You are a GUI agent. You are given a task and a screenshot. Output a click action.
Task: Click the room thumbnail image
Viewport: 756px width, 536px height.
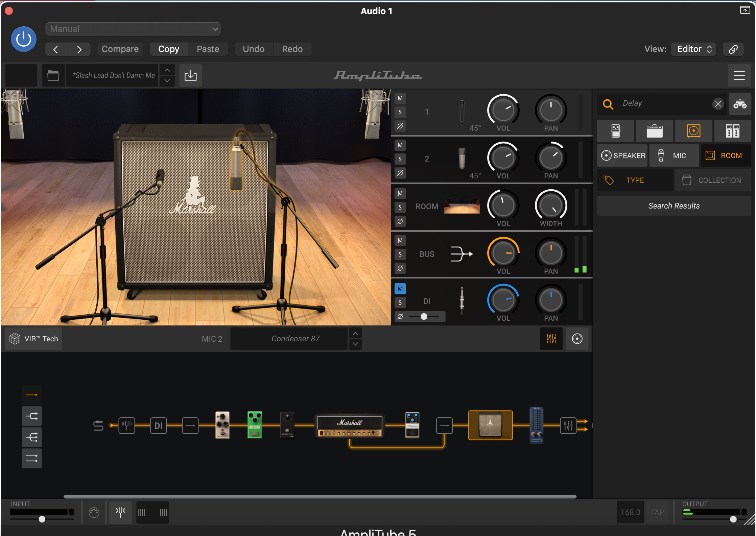pos(462,206)
